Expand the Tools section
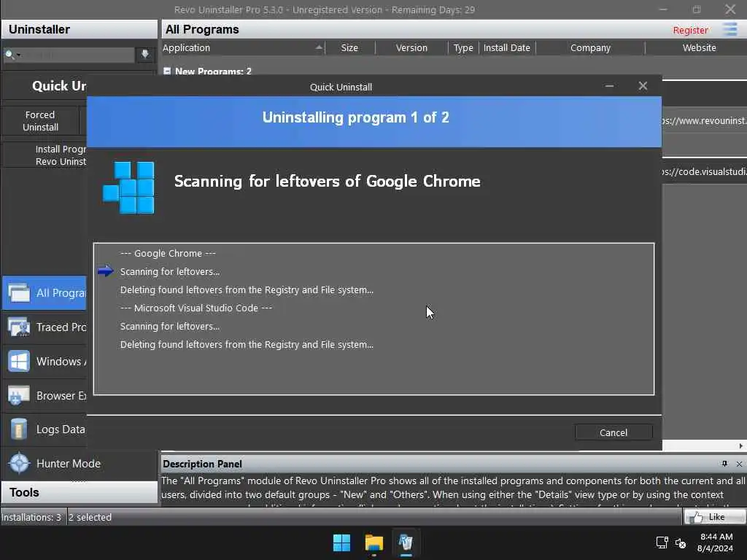 point(79,492)
